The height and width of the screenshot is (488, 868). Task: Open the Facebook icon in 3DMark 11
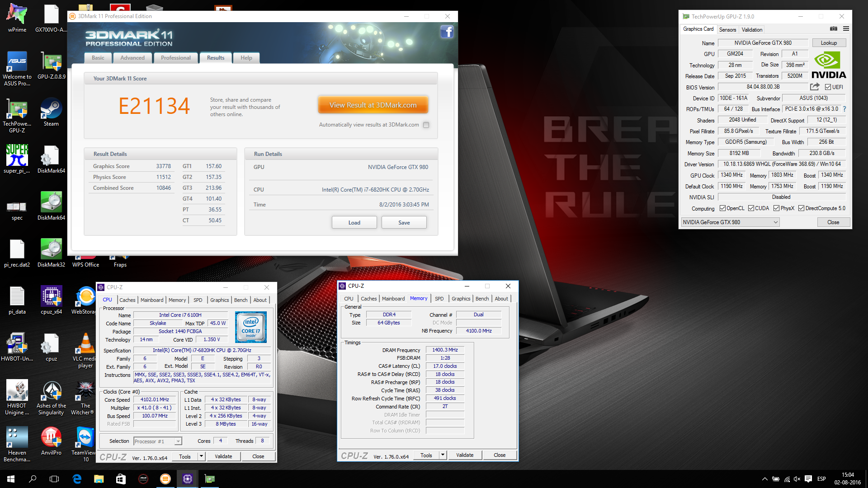(x=447, y=32)
